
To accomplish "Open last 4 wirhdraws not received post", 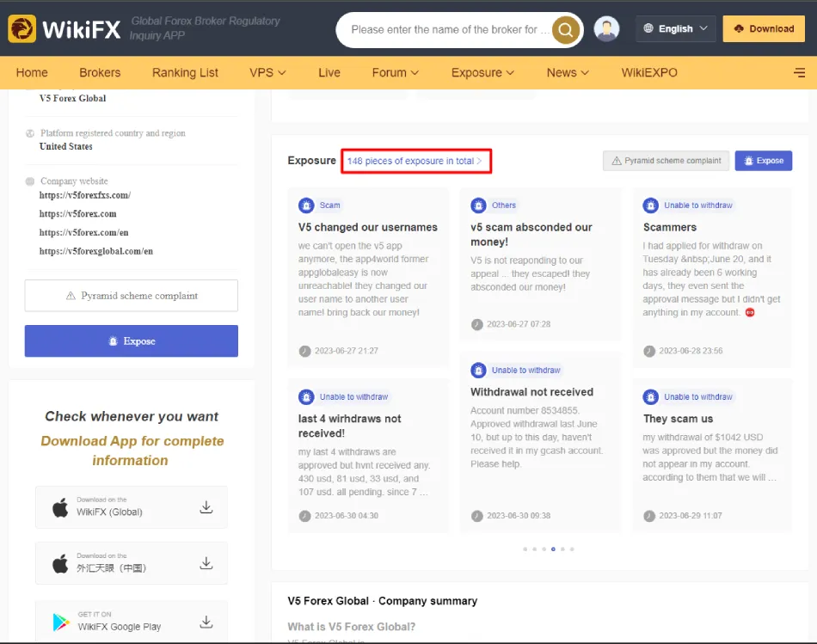I will click(x=350, y=426).
